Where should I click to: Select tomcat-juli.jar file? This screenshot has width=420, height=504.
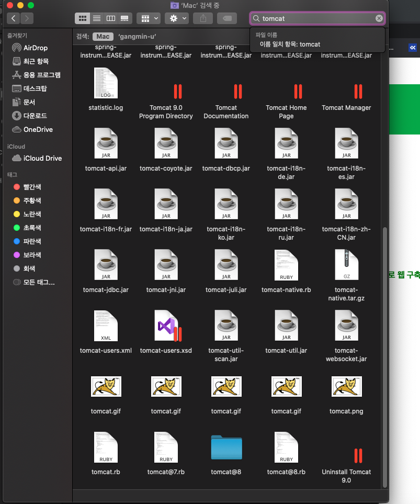click(x=226, y=265)
